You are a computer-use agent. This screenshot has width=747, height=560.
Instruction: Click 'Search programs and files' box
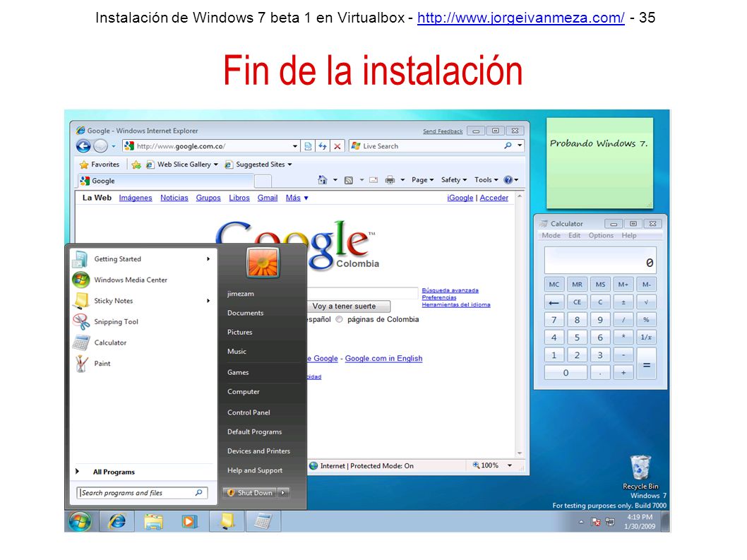(142, 493)
